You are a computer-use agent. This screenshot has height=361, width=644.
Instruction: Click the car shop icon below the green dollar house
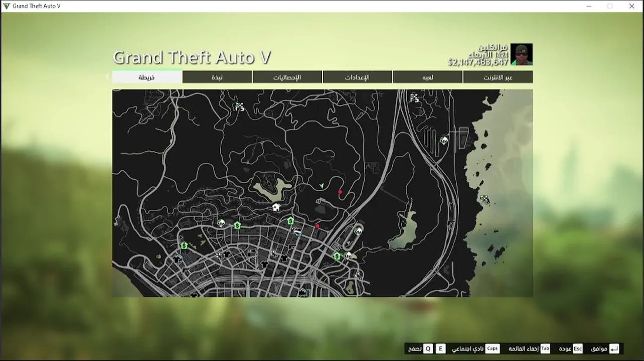[x=297, y=231]
